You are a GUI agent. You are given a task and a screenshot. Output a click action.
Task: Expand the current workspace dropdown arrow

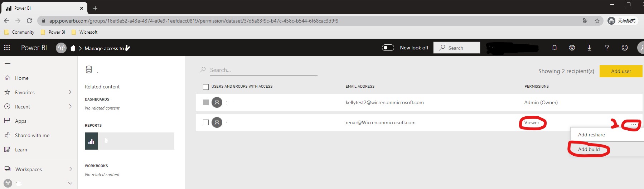pos(70,183)
